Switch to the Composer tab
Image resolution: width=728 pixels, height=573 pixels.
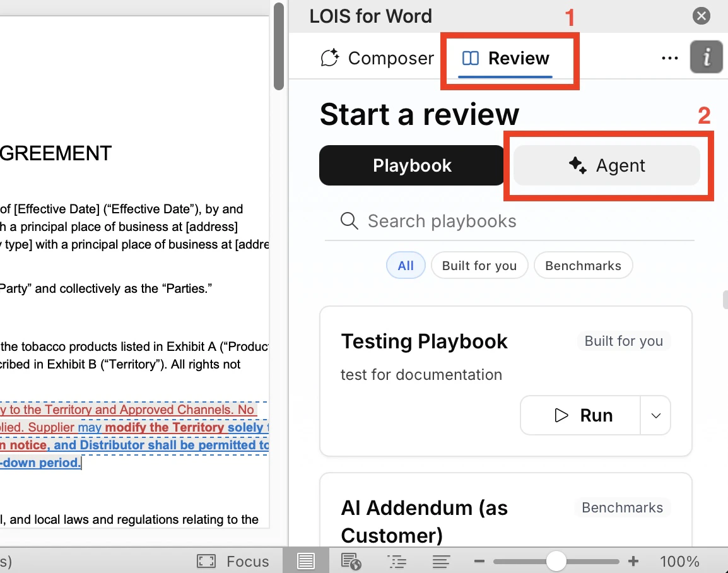(377, 58)
